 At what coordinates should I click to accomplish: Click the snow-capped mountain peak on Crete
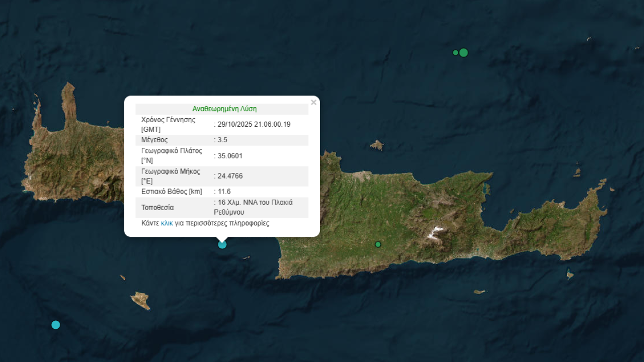[436, 232]
